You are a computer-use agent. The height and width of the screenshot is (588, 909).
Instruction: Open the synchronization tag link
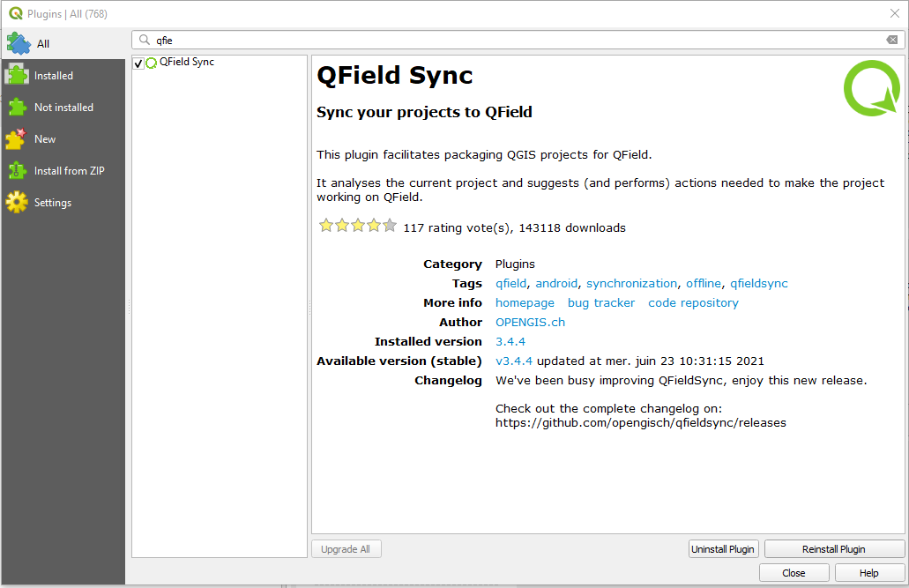(x=631, y=284)
